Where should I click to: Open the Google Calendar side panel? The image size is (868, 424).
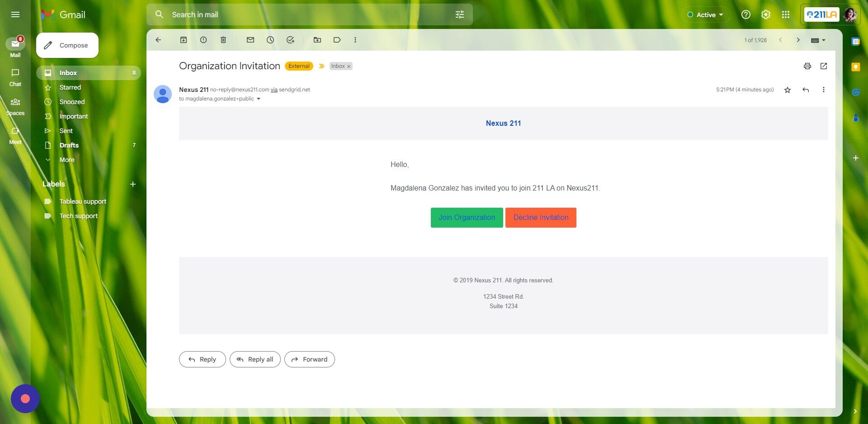tap(856, 42)
